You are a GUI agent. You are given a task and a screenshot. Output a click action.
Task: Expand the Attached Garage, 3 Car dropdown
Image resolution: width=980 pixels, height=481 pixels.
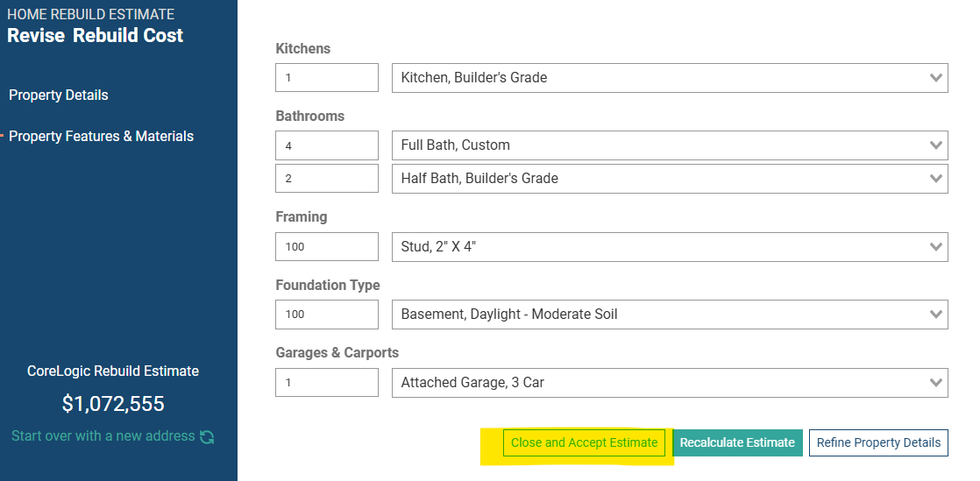tap(670, 382)
